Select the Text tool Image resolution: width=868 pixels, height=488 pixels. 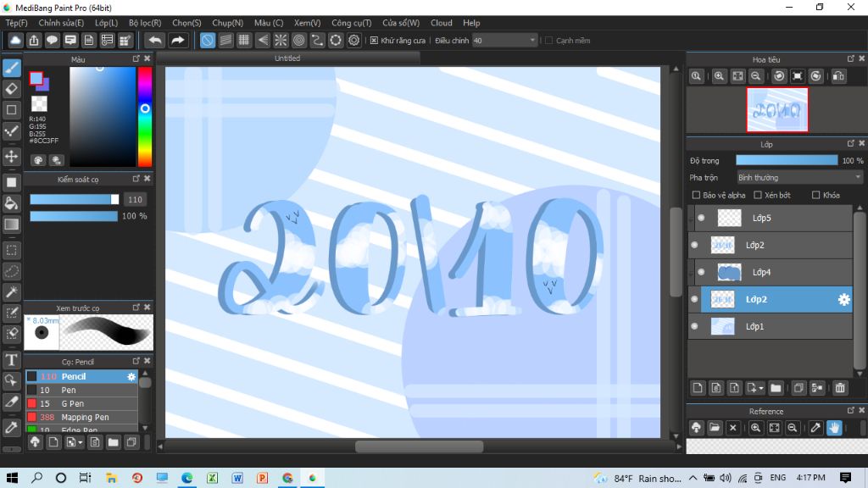tap(12, 360)
